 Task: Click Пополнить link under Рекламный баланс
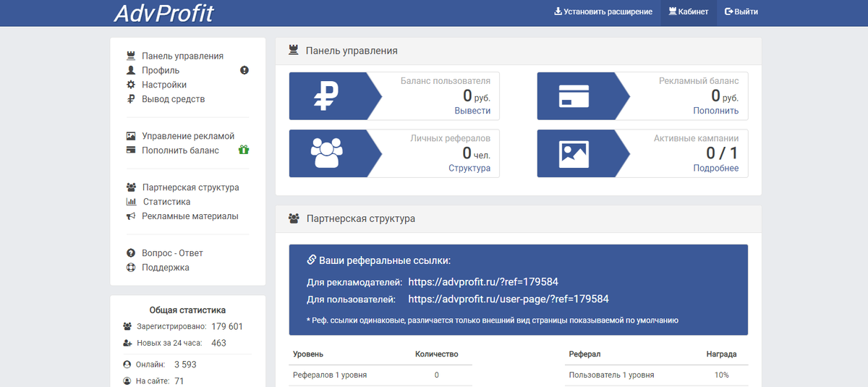click(716, 111)
